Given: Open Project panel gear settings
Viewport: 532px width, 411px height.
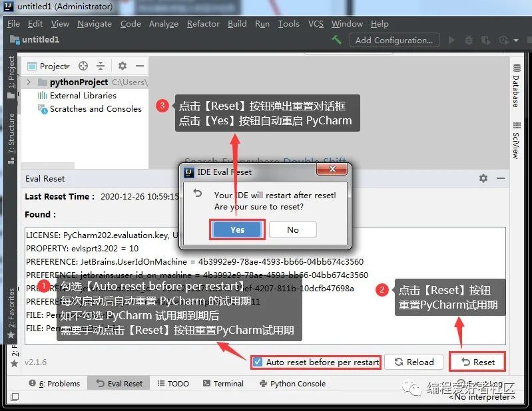Looking at the screenshot, I should click(122, 66).
